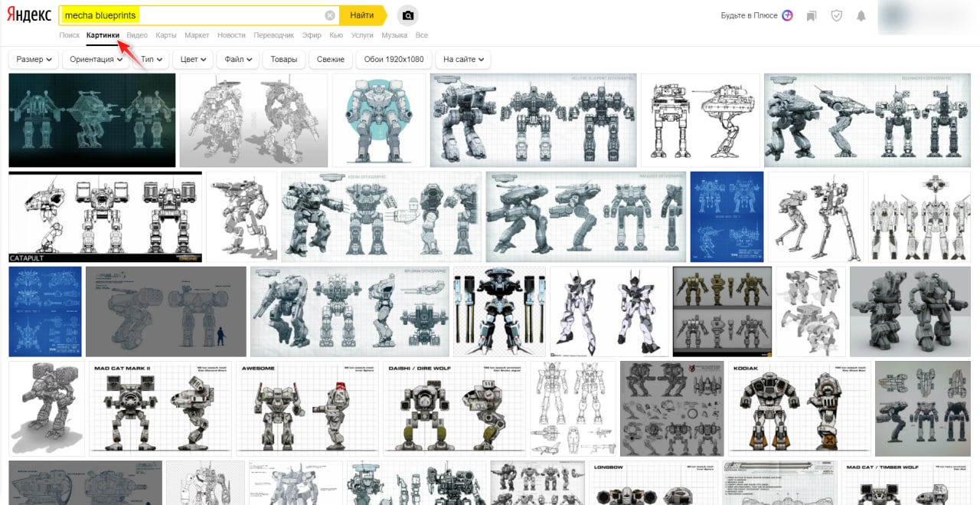Open the olive mechs on dark background thumbnail
This screenshot has width=980, height=505.
722,312
